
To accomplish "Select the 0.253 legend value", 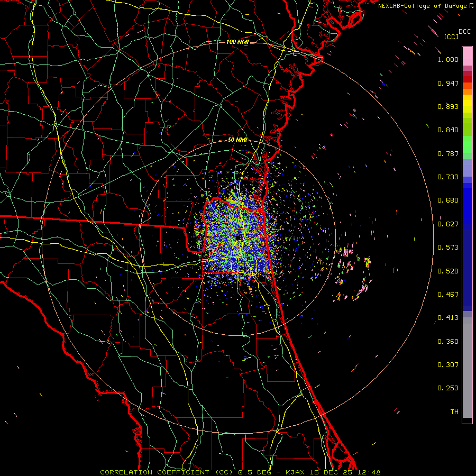I will (x=448, y=388).
